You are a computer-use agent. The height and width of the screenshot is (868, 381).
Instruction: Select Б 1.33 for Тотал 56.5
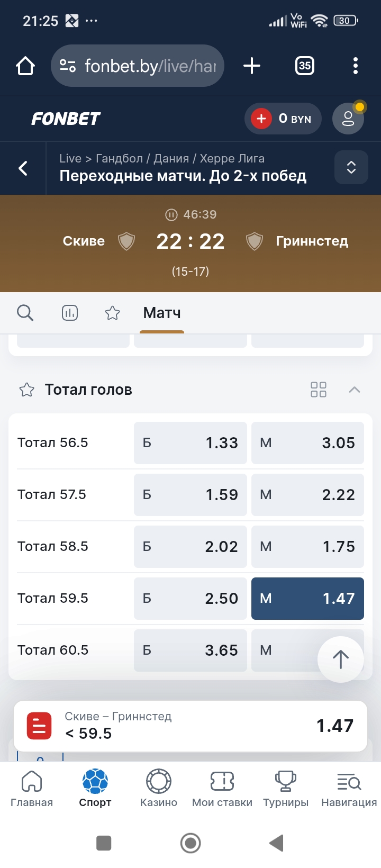[190, 443]
